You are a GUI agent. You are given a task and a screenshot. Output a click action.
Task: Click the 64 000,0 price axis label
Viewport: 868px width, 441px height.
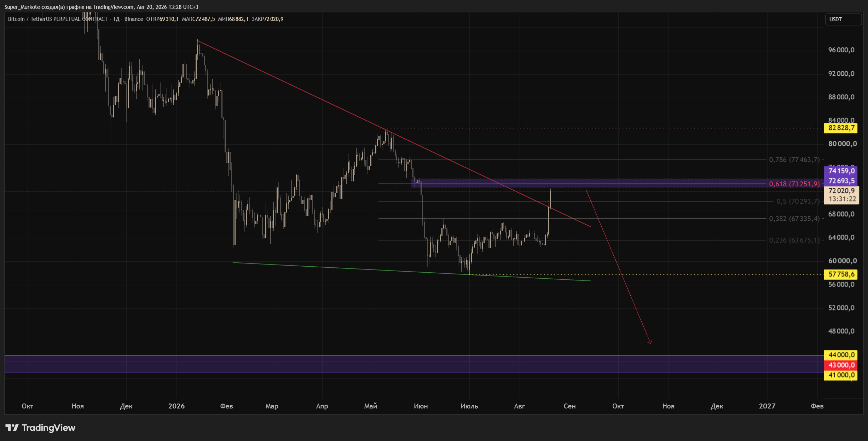pyautogui.click(x=841, y=237)
